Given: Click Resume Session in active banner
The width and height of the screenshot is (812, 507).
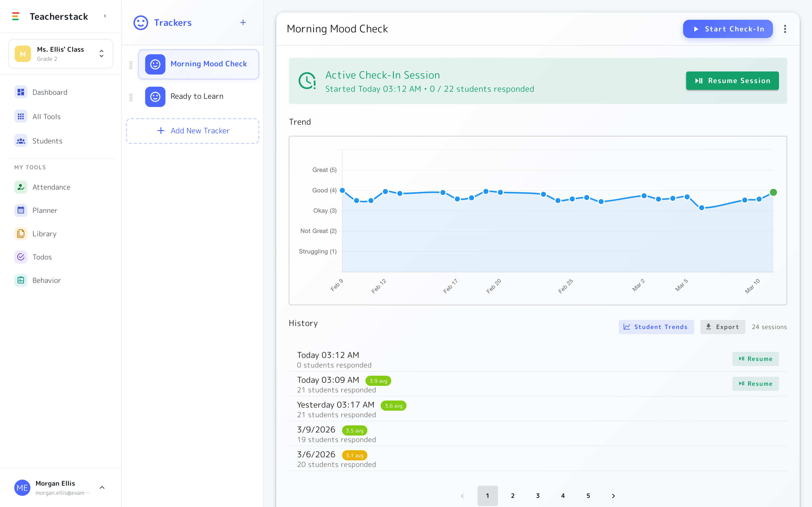Looking at the screenshot, I should point(732,81).
